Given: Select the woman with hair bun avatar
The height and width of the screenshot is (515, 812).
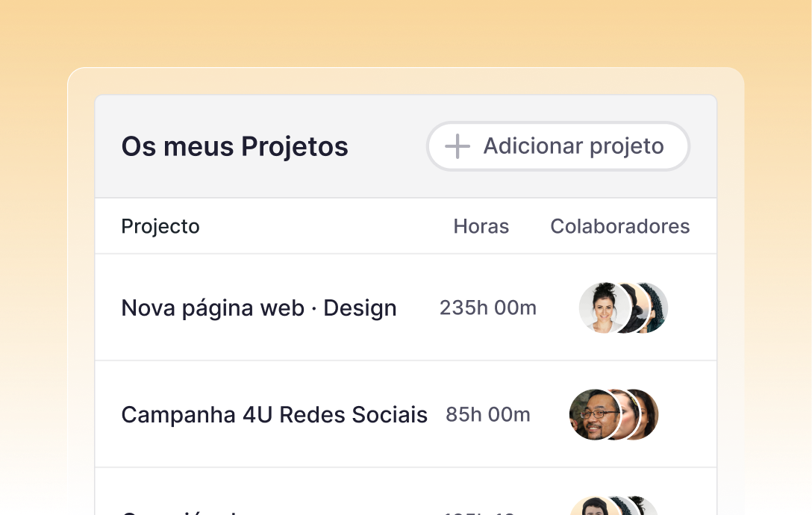Looking at the screenshot, I should [x=602, y=308].
